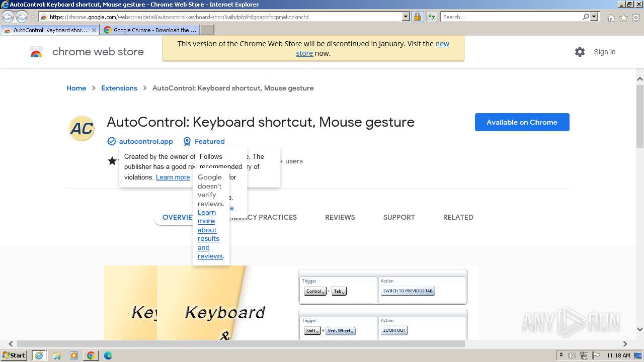Close the AutoControl browser tab

click(x=94, y=30)
